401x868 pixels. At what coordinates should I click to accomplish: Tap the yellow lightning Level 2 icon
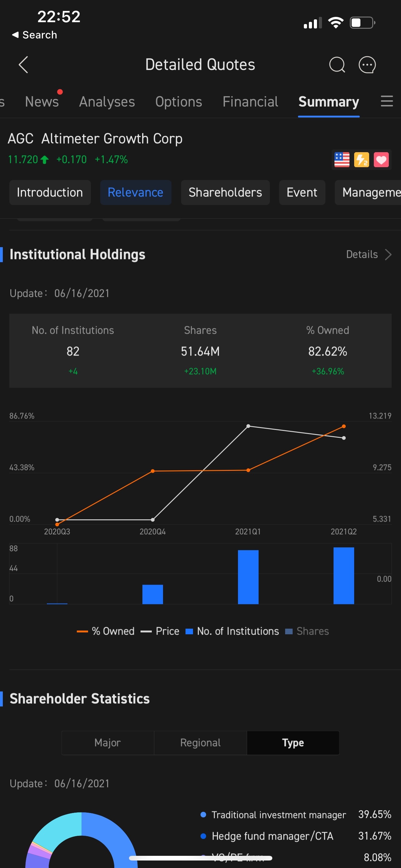(x=362, y=160)
